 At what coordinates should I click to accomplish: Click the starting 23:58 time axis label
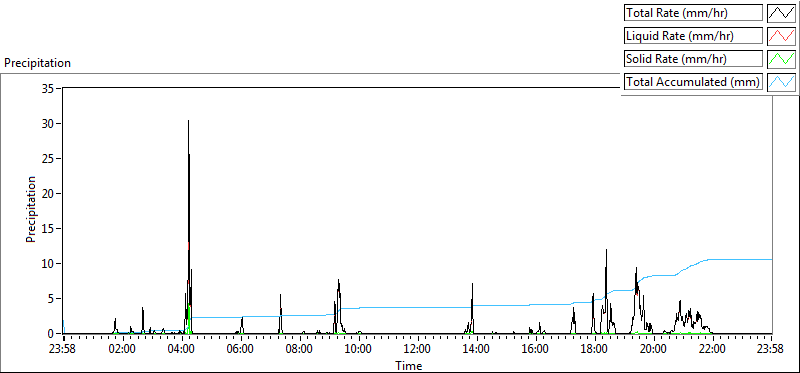pos(63,350)
